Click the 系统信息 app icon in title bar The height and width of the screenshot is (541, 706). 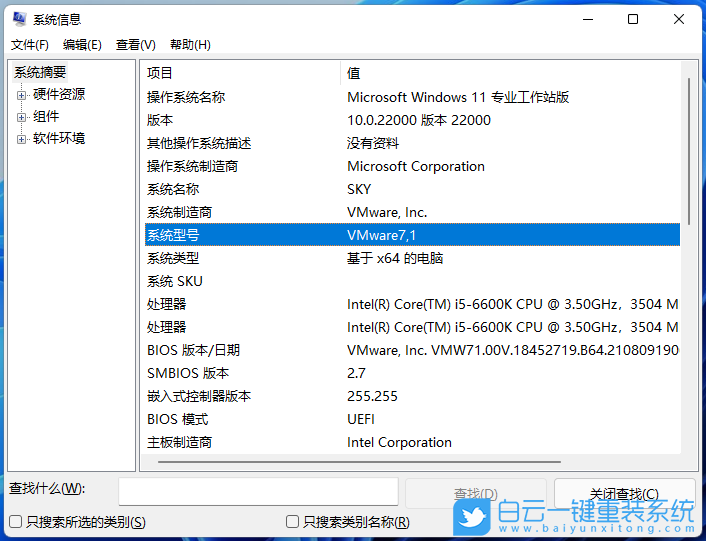[x=19, y=19]
